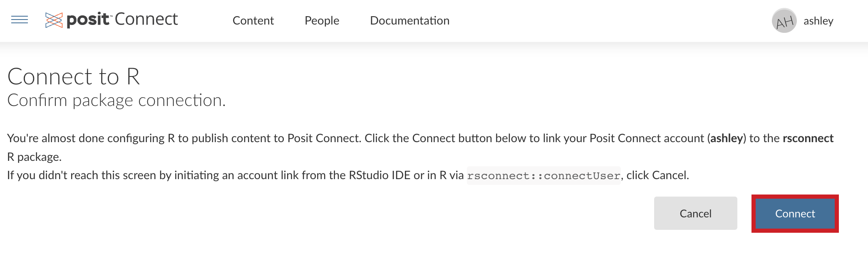868x266 pixels.
Task: Click the Posit logo emblem
Action: [x=54, y=20]
